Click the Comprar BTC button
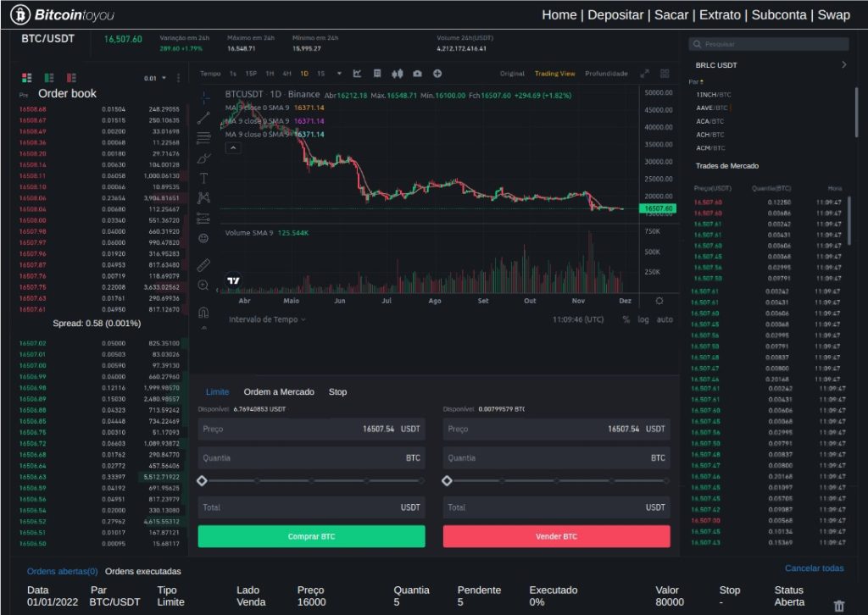Image resolution: width=868 pixels, height=615 pixels. (x=312, y=536)
